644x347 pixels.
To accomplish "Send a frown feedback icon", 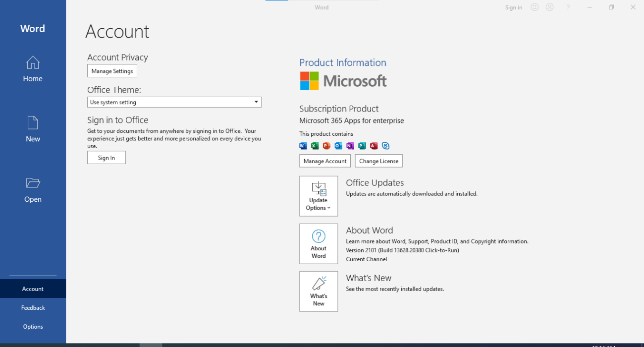I will coord(549,7).
